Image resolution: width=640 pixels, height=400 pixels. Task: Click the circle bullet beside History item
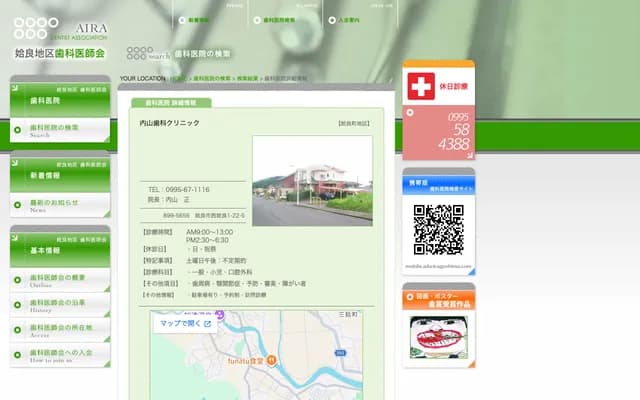pyautogui.click(x=18, y=305)
